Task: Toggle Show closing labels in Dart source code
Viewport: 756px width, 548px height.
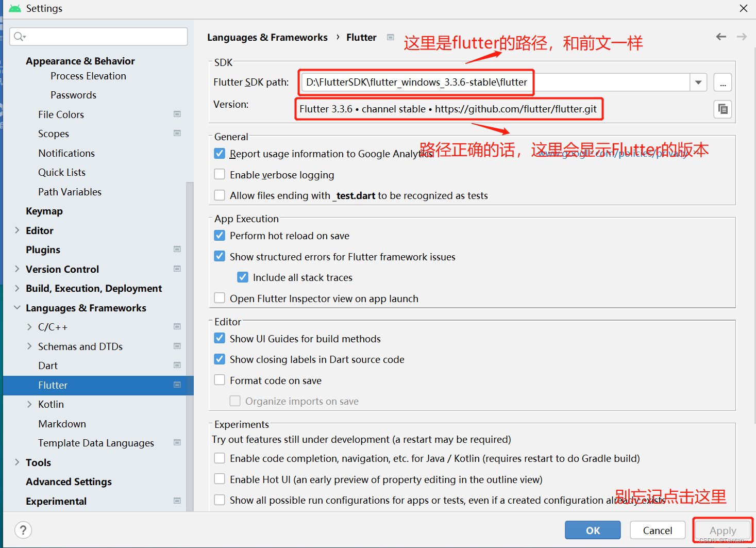Action: point(220,359)
